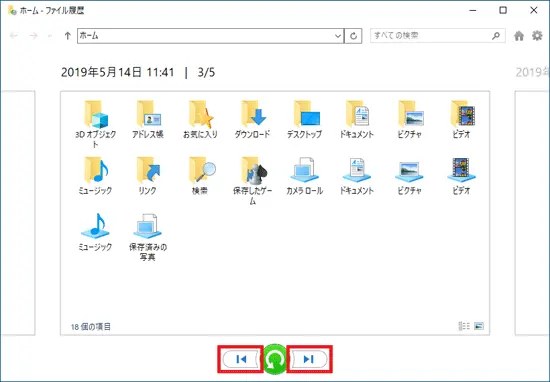Select the ドキュメント library in second row

point(357,176)
